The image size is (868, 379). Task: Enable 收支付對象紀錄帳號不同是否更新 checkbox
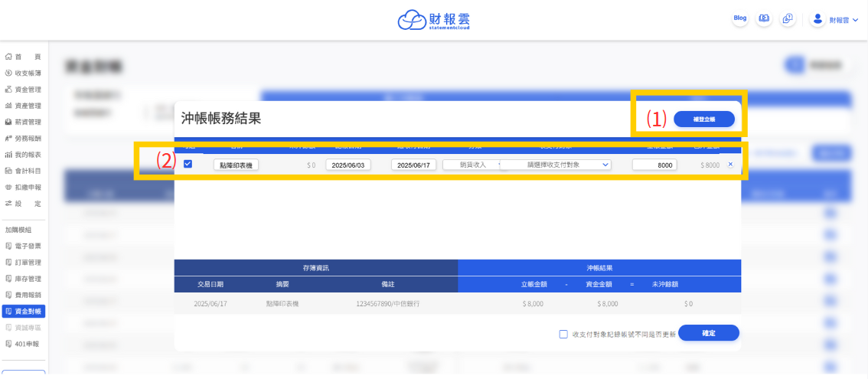[563, 335]
